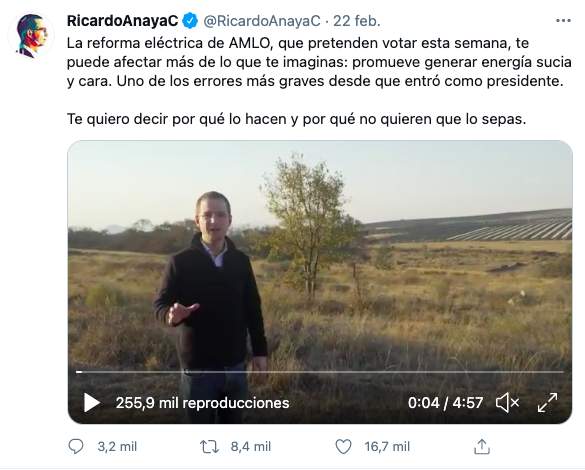Viewport: 585px width, 470px height.
Task: Open RicardoAnayaC profile picture
Action: 31,36
